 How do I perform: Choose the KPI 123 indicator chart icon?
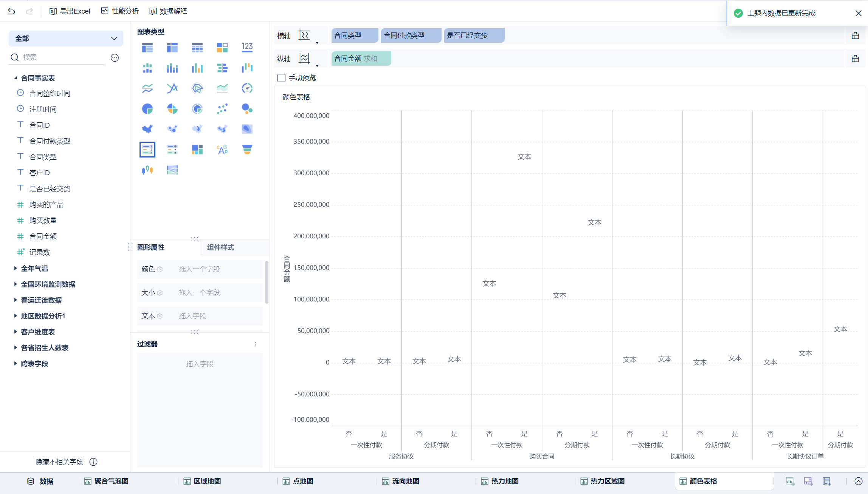pos(247,47)
